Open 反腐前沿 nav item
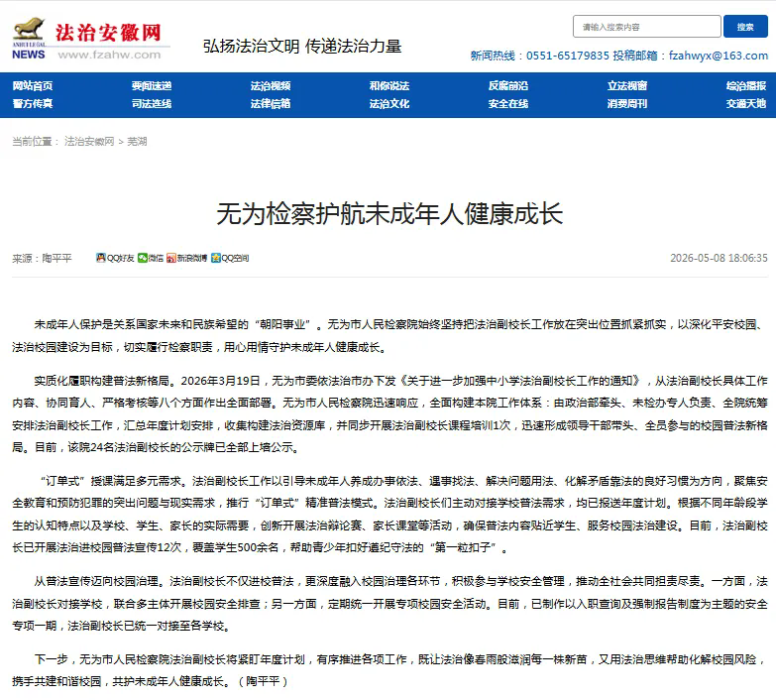 [x=508, y=86]
